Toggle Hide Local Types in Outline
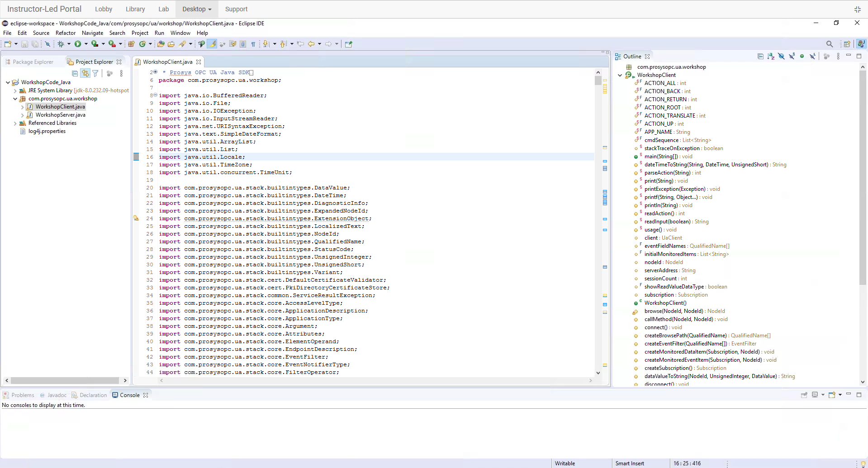 point(812,57)
